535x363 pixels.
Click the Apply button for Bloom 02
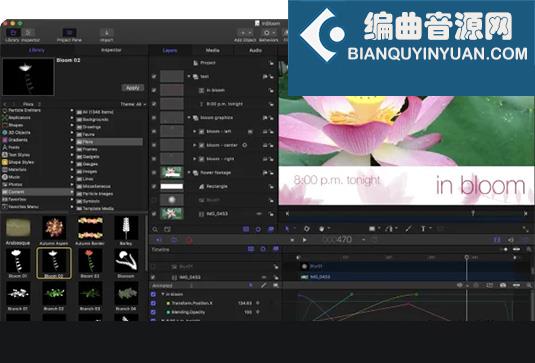click(133, 88)
